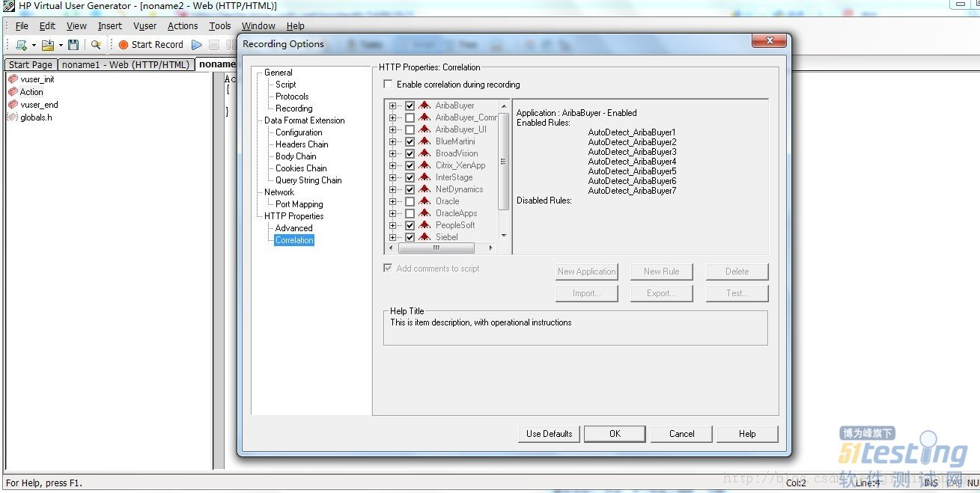980x493 pixels.
Task: Click the Siebel red application icon
Action: point(424,237)
